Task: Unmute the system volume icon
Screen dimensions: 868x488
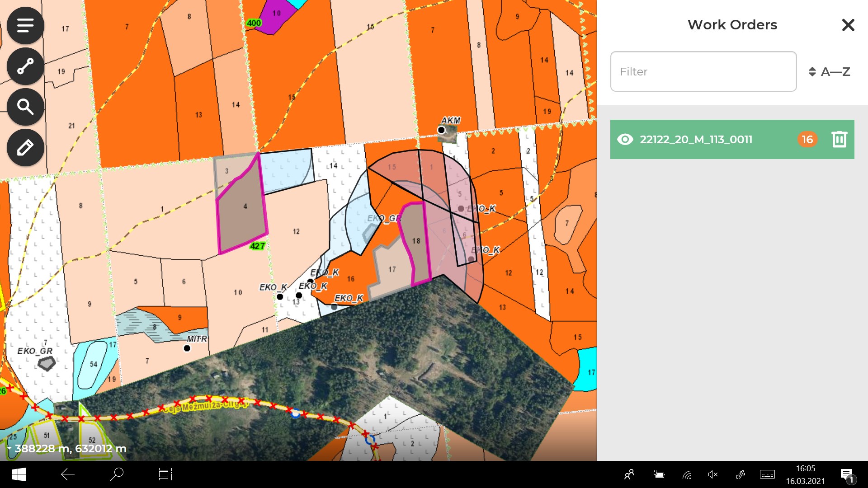Action: pyautogui.click(x=713, y=474)
